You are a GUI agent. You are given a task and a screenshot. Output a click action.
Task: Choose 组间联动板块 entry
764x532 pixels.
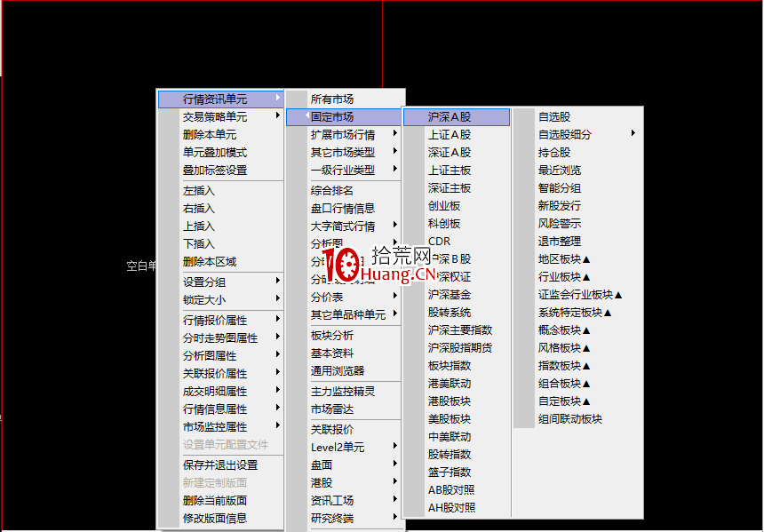(x=577, y=419)
